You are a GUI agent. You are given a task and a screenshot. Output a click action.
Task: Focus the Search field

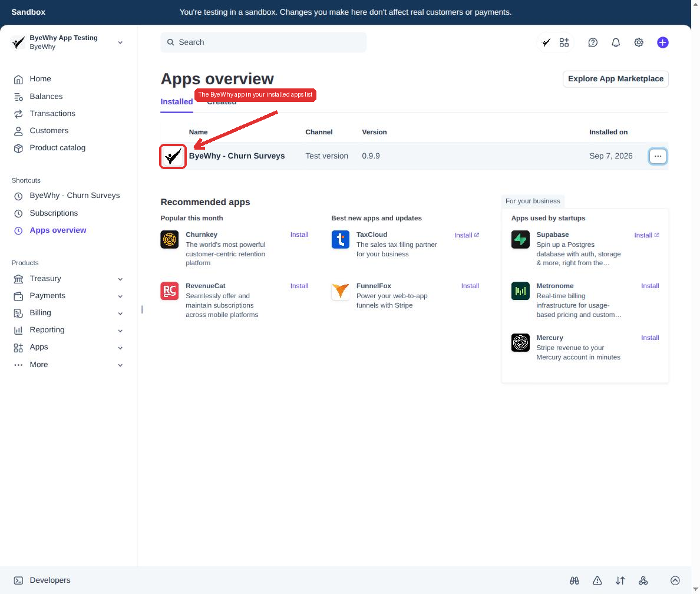(263, 42)
